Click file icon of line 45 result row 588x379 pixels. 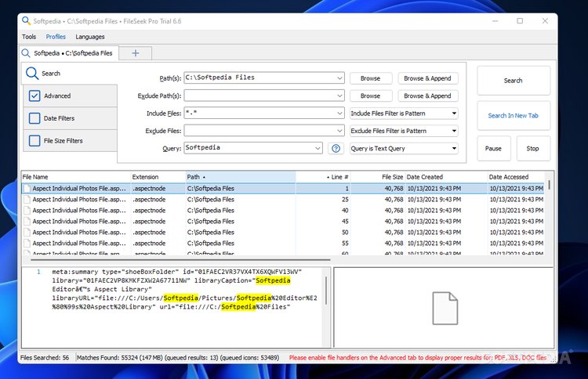pyautogui.click(x=27, y=222)
